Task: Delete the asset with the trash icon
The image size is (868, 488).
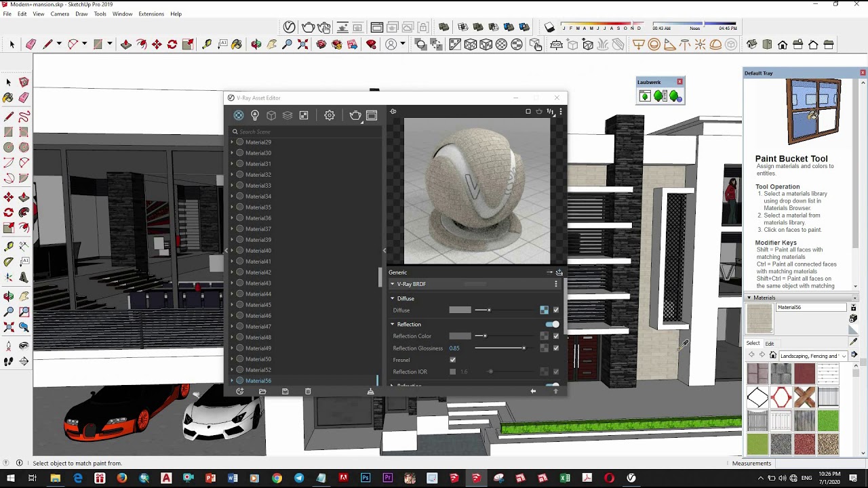Action: point(308,391)
